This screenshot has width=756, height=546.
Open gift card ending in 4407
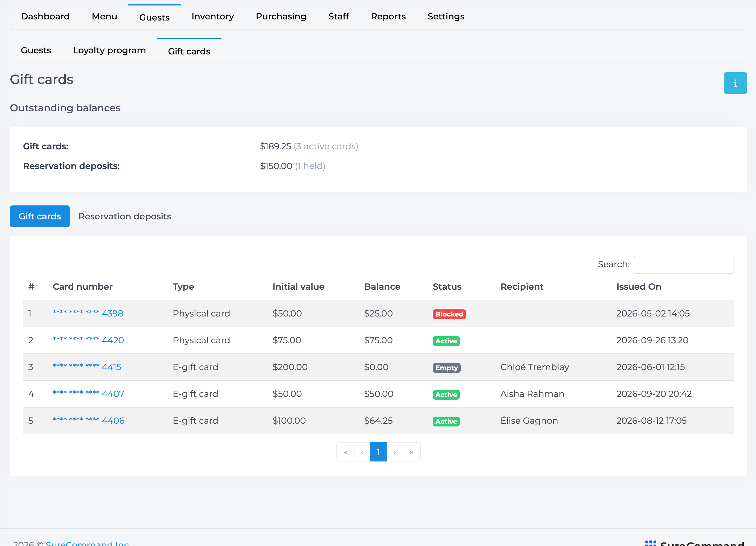point(88,394)
